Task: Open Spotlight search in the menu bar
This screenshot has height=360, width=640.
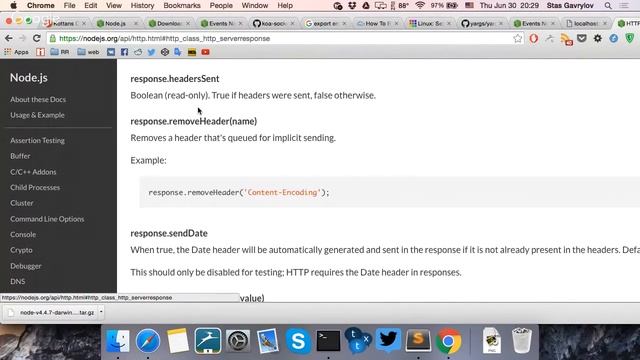Action: click(x=608, y=6)
